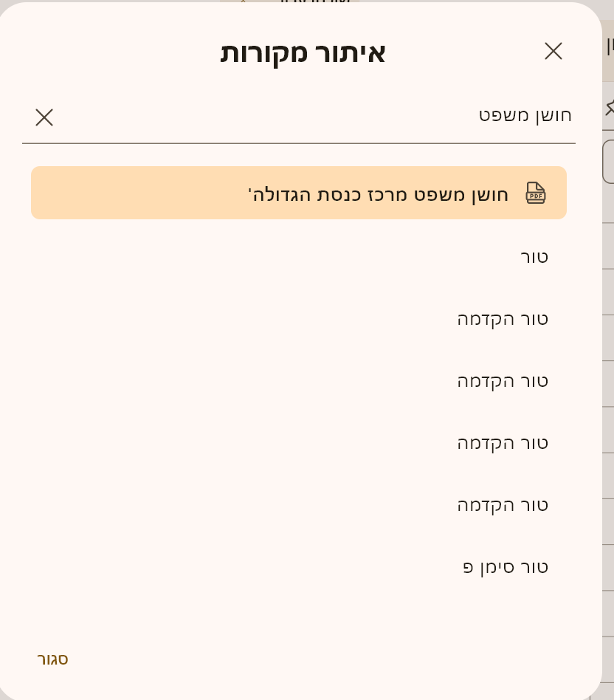Click the underline beneath the search field
The width and height of the screenshot is (614, 700).
pyautogui.click(x=299, y=143)
